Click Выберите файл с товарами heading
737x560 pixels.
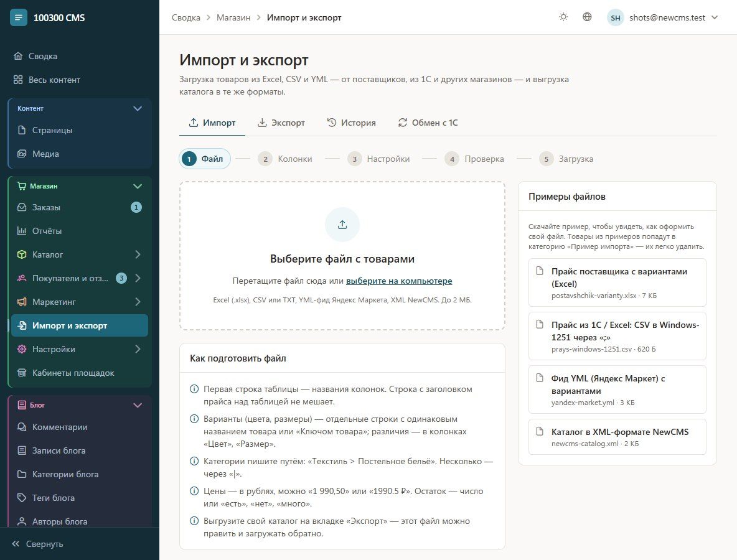[342, 259]
